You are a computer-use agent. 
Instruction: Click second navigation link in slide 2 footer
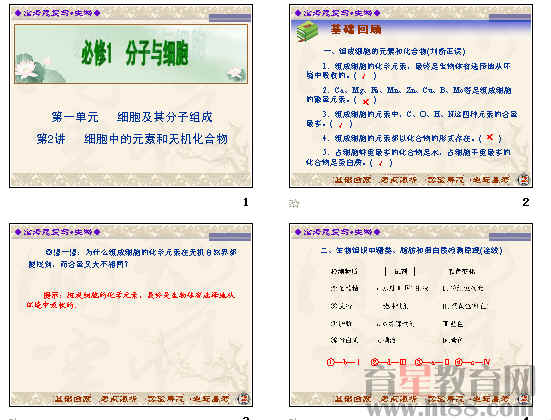398,180
